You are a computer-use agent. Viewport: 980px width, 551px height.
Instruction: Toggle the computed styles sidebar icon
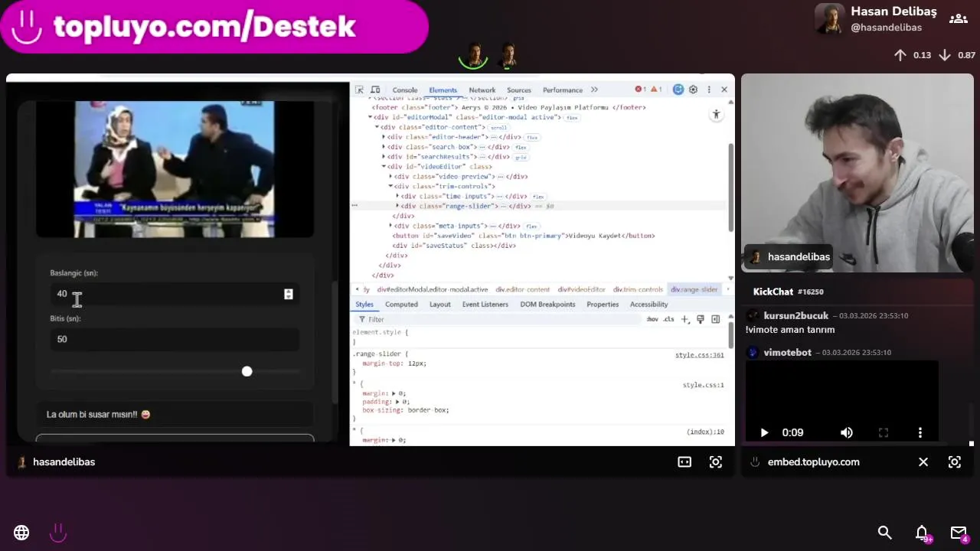coord(715,319)
